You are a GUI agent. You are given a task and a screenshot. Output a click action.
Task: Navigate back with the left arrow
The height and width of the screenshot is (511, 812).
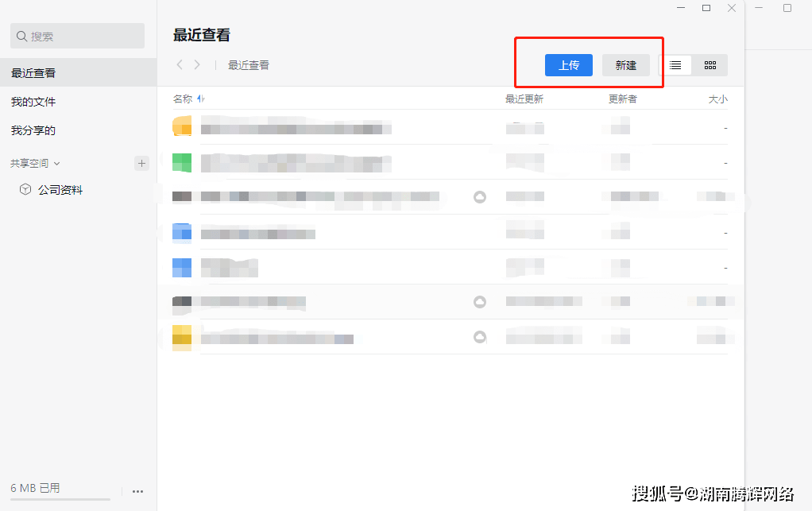(180, 64)
